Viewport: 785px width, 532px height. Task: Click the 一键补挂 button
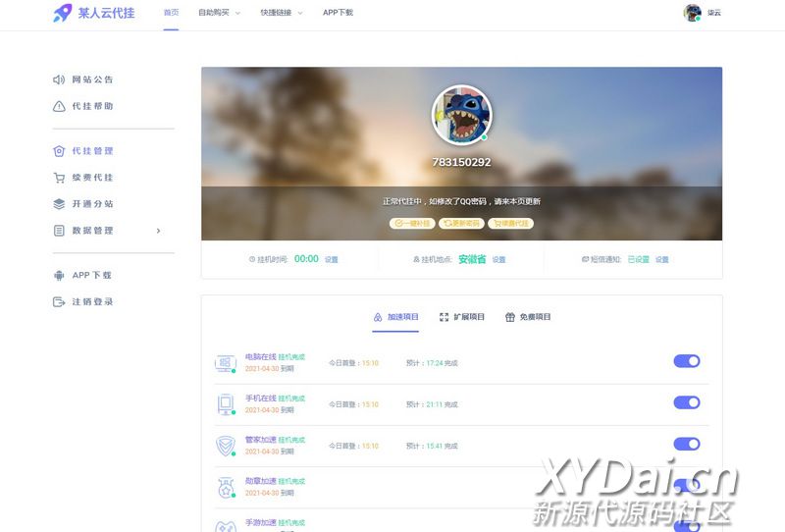click(412, 224)
